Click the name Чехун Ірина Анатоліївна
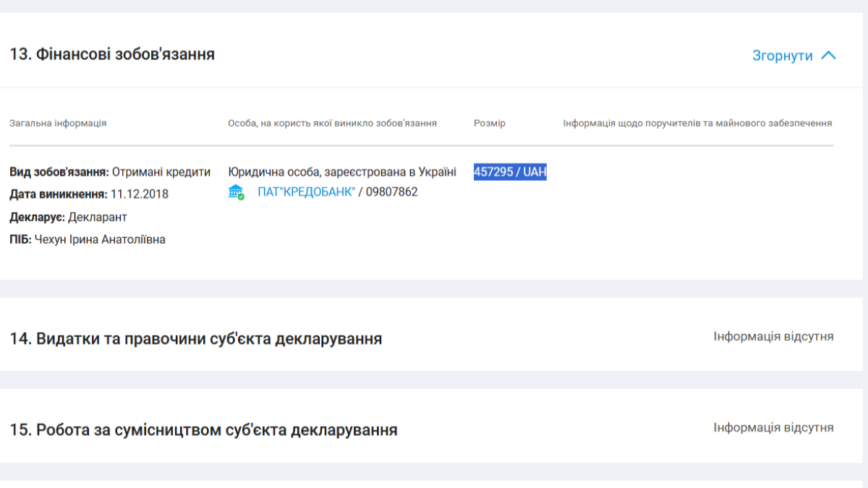 (100, 239)
